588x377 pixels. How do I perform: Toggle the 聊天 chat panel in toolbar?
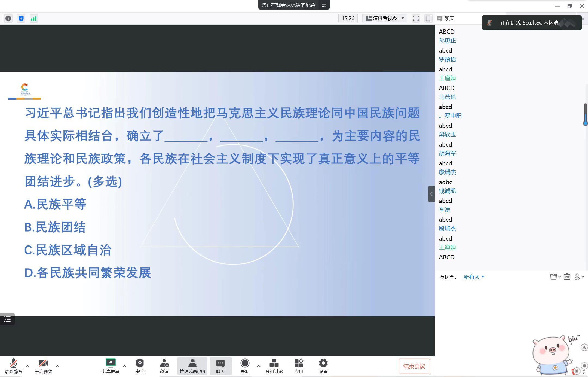[x=220, y=366]
